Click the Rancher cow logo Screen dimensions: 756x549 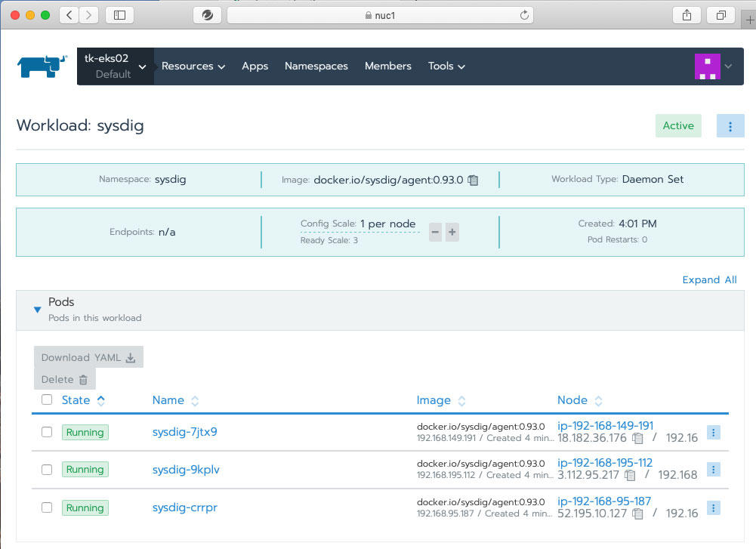[x=42, y=66]
